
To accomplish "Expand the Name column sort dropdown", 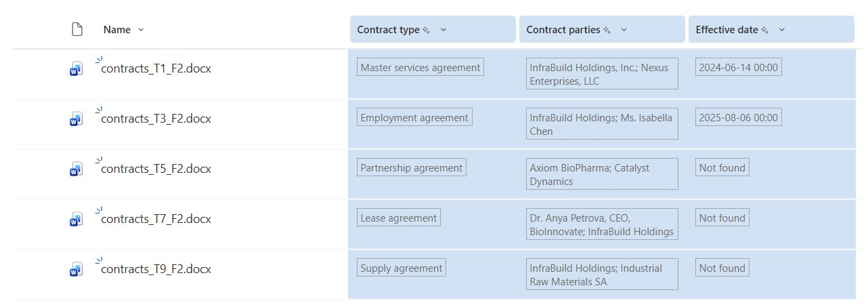I will pos(141,30).
